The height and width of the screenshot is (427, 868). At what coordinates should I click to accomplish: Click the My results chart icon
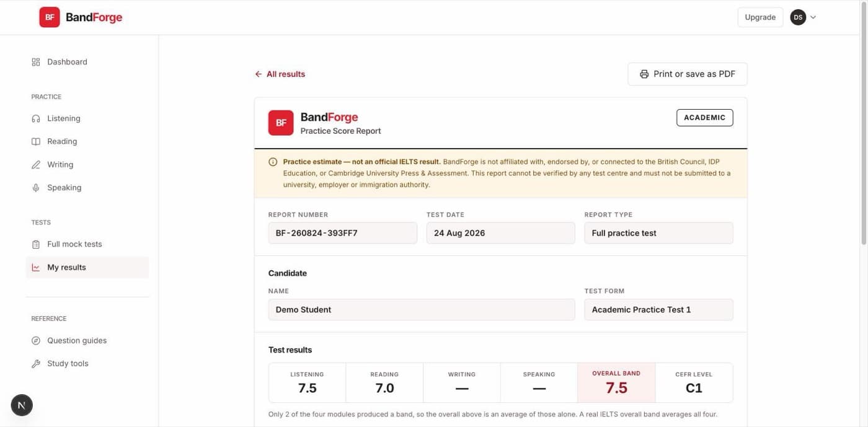click(x=36, y=268)
